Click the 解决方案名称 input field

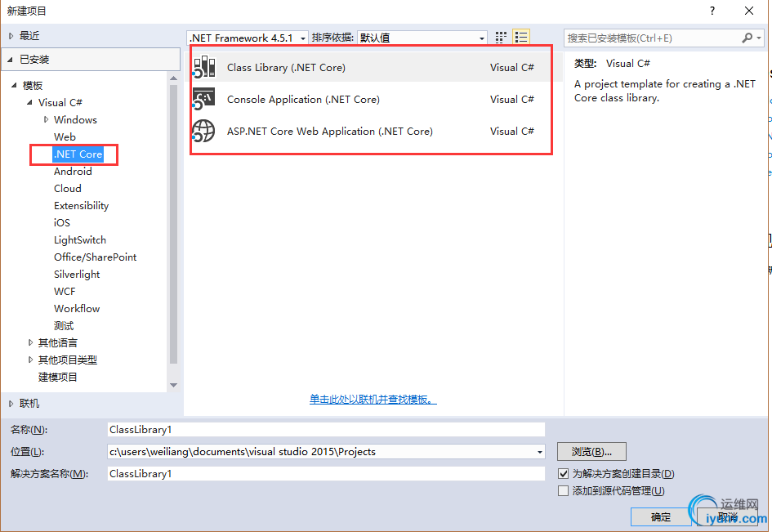[326, 474]
